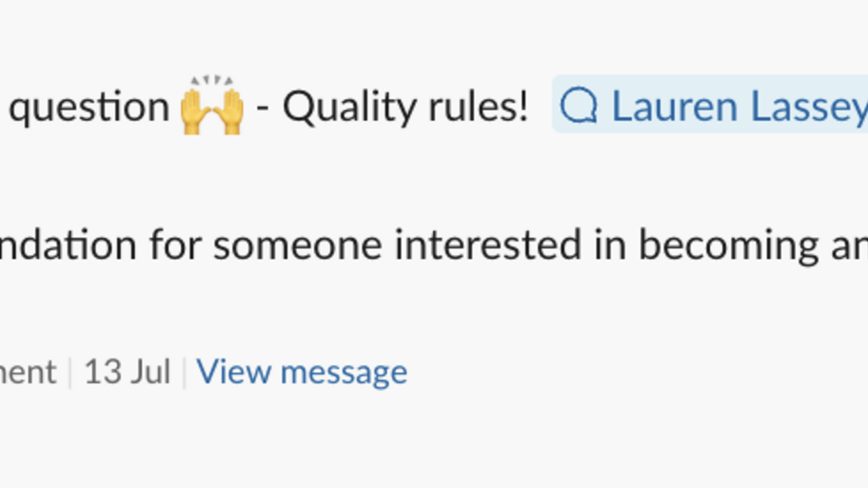
Task: Open the View message link
Action: (302, 372)
